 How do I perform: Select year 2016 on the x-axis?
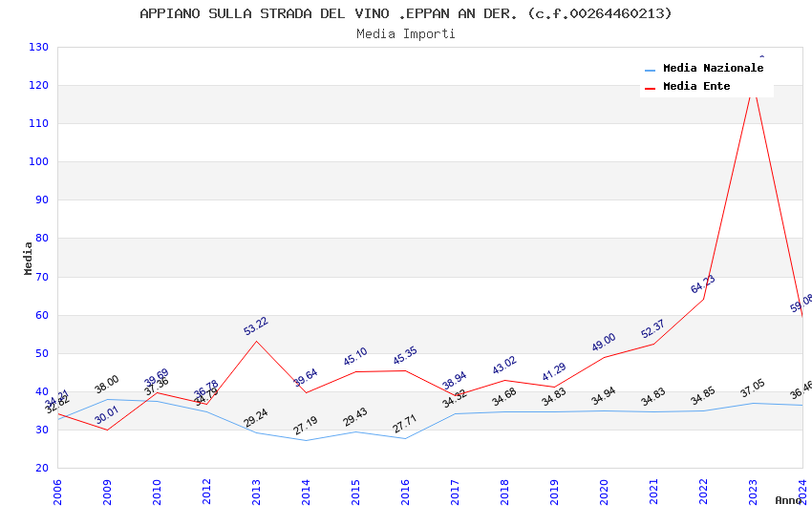[405, 492]
